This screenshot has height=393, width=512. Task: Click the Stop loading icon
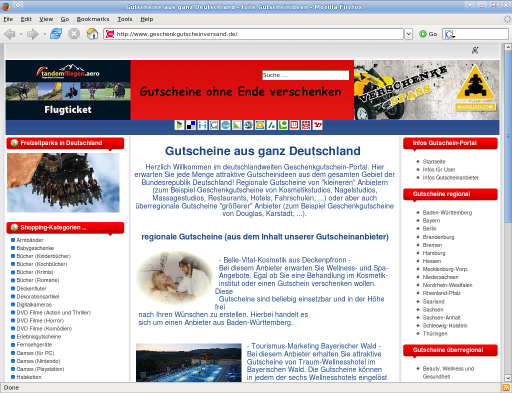pyautogui.click(x=74, y=34)
